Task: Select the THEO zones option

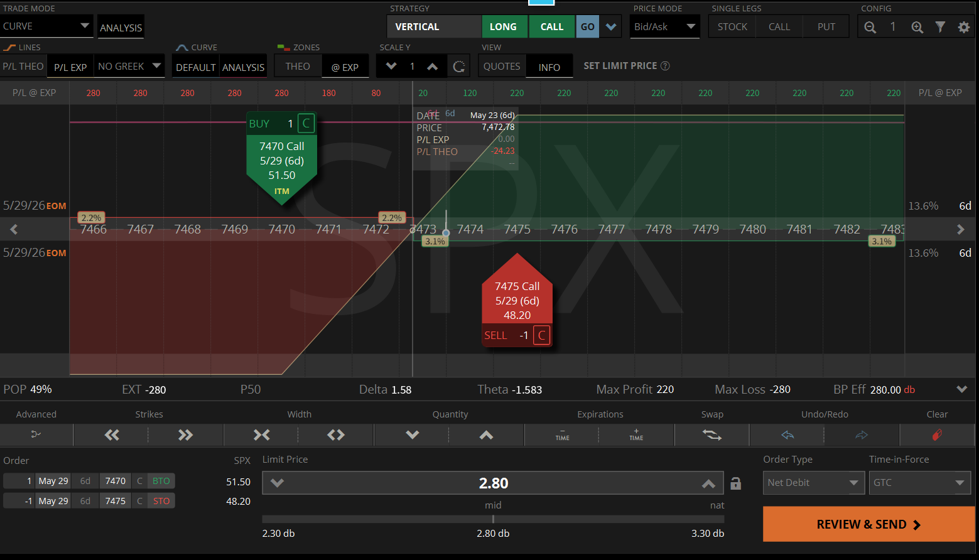Action: [298, 67]
